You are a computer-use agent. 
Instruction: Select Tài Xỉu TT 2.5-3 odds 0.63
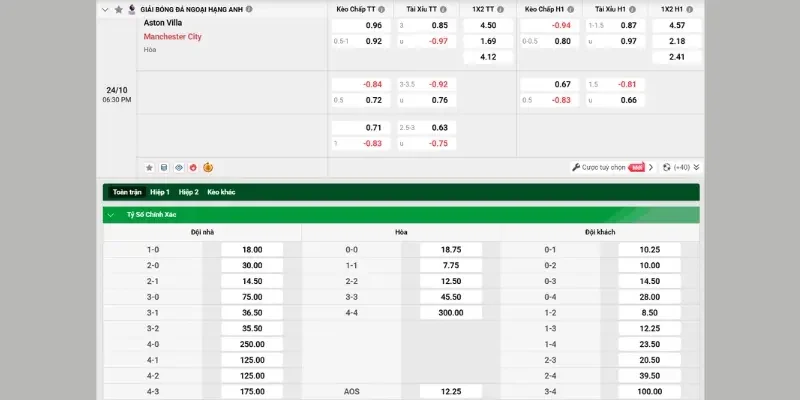[427, 128]
